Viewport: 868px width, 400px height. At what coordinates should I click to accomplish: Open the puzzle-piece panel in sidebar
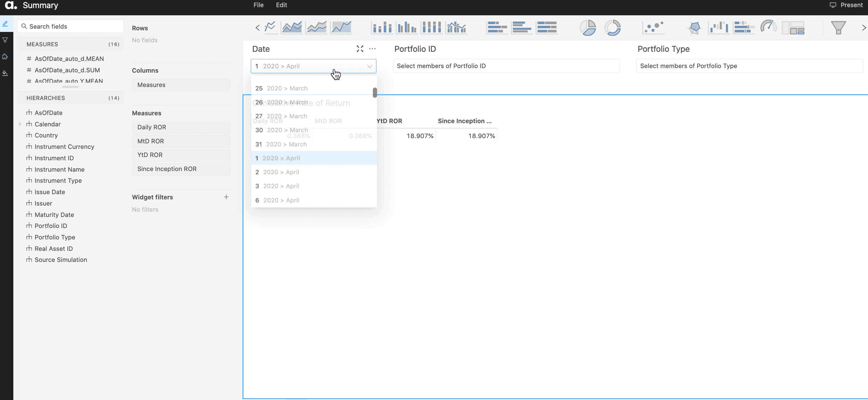tap(6, 56)
